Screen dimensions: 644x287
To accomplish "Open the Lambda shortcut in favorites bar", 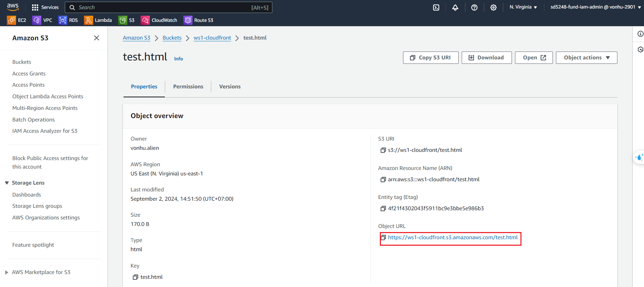I will point(98,20).
